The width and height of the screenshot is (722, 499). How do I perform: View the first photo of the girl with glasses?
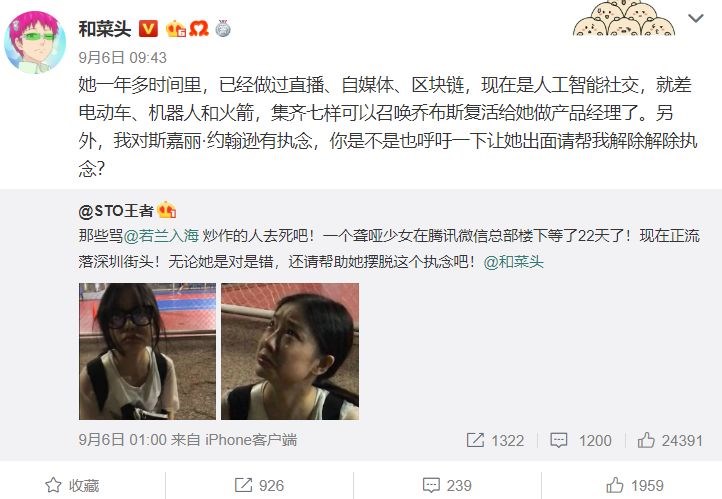coord(147,351)
